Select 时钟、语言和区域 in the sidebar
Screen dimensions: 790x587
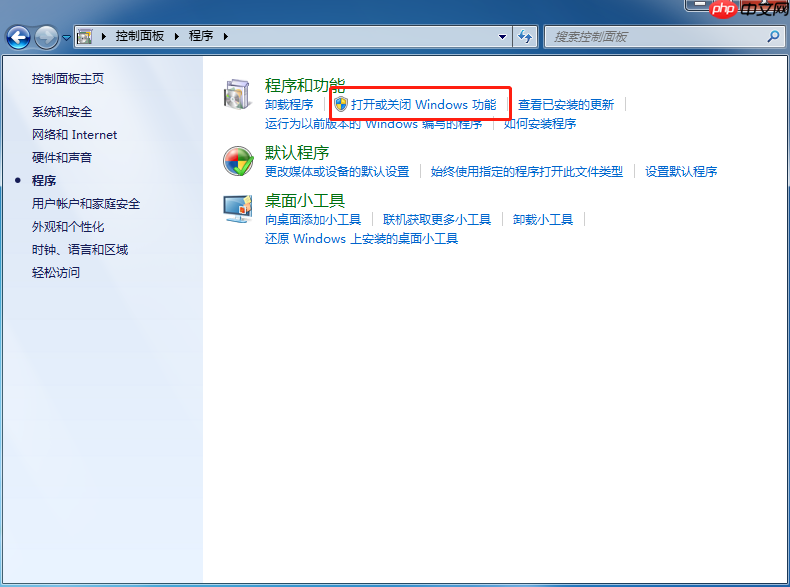(80, 250)
